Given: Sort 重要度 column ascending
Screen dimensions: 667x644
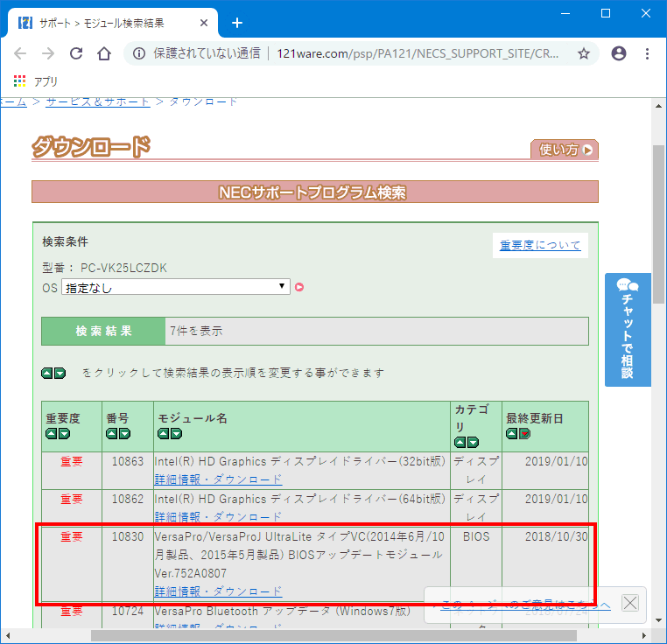Looking at the screenshot, I should pyautogui.click(x=52, y=434).
